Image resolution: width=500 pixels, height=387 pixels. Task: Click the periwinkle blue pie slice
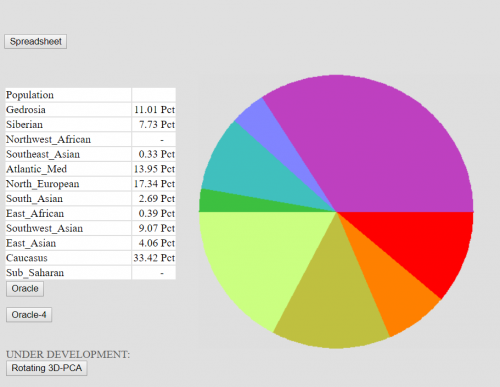pos(270,130)
